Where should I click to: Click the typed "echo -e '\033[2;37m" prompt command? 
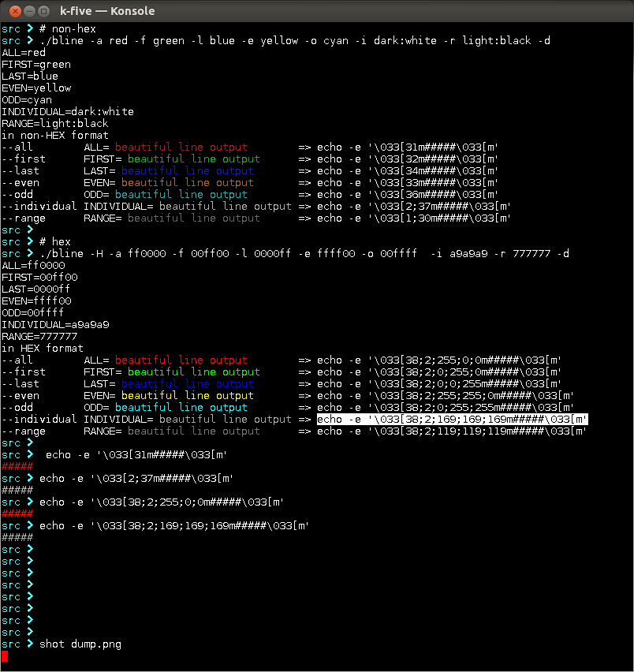136,479
